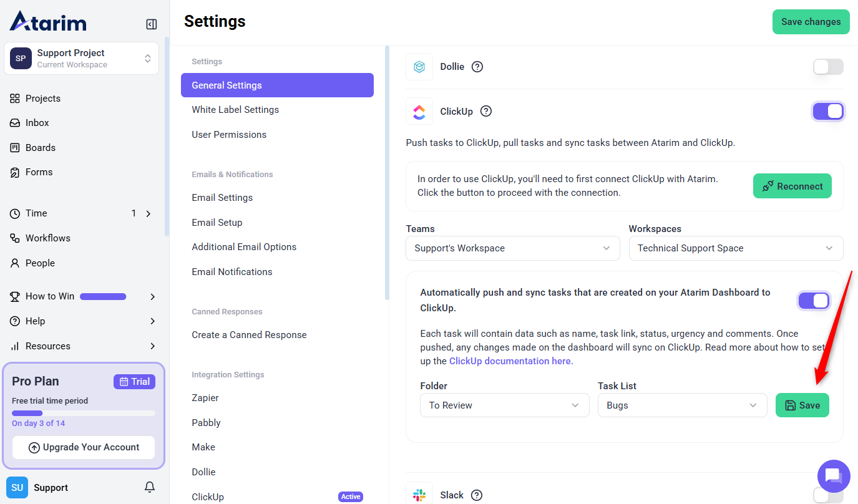Collapse the left sidebar panel icon
Image resolution: width=858 pixels, height=504 pixels.
pyautogui.click(x=151, y=24)
